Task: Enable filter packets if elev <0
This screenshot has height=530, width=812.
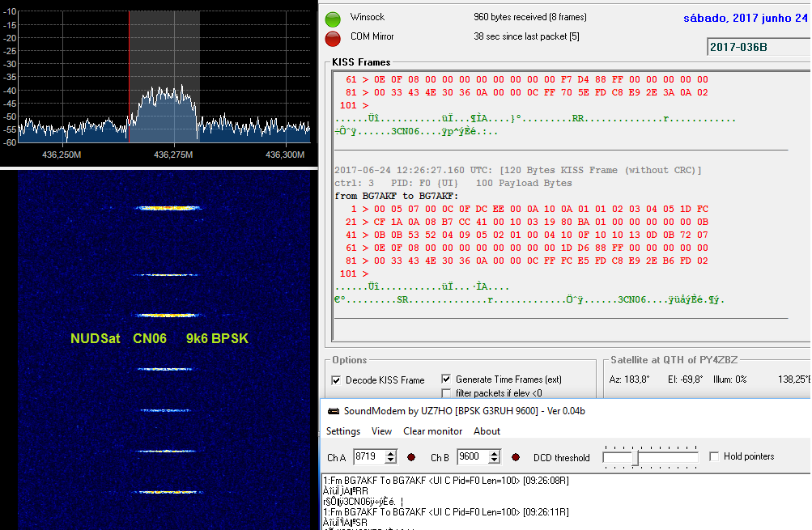Action: point(446,393)
